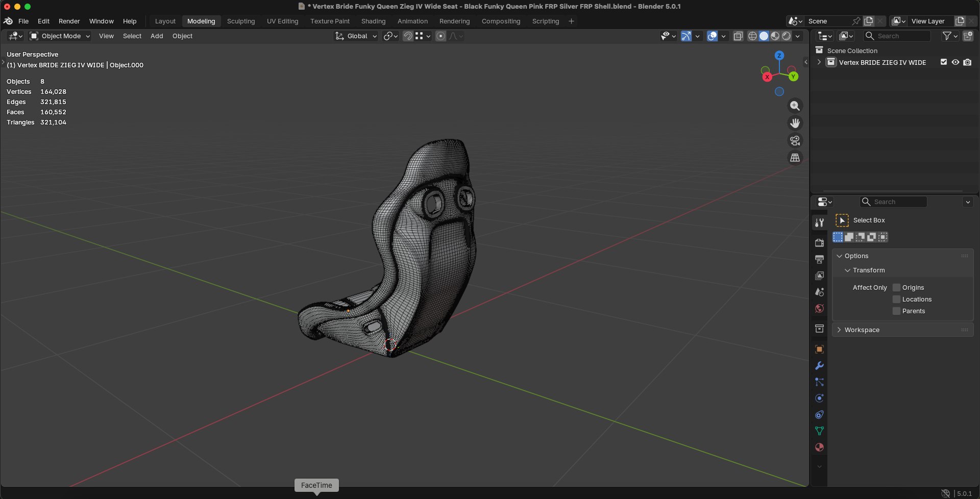Open the Scene properties tab

(819, 292)
